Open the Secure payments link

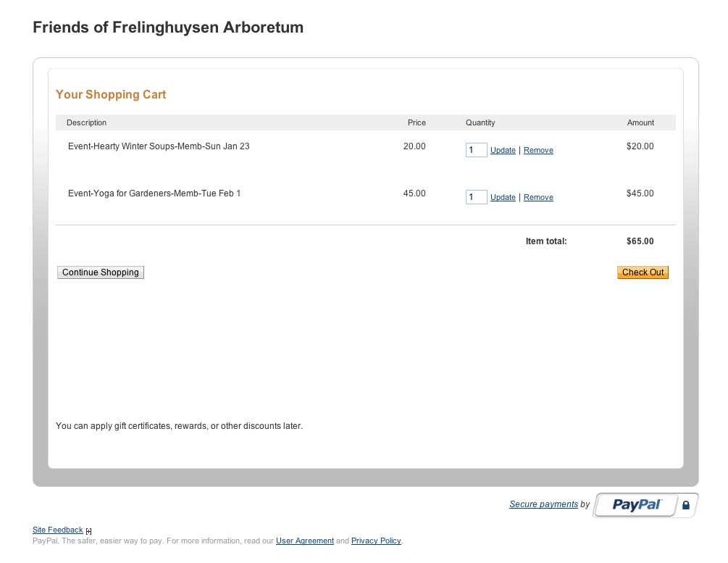(x=543, y=504)
